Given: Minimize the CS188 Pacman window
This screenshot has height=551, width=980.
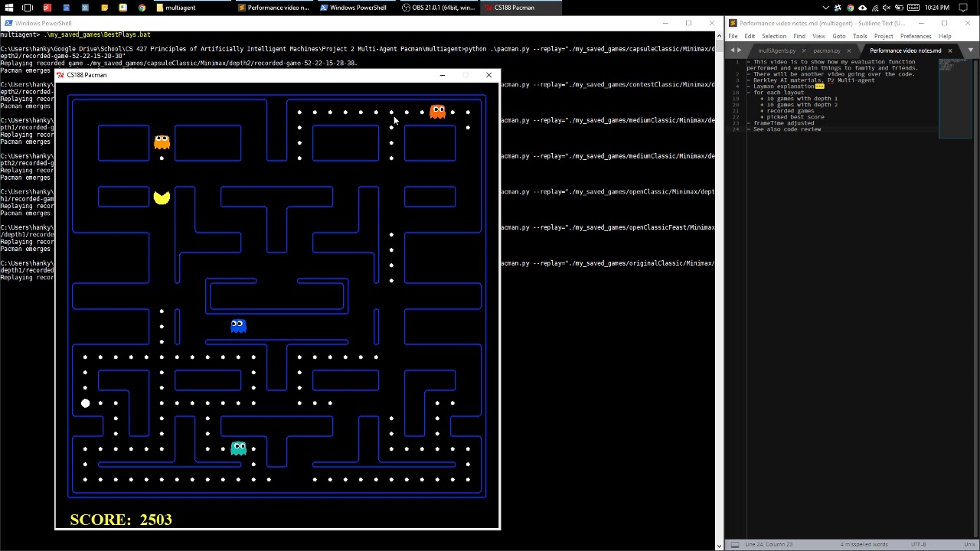Looking at the screenshot, I should [x=442, y=75].
